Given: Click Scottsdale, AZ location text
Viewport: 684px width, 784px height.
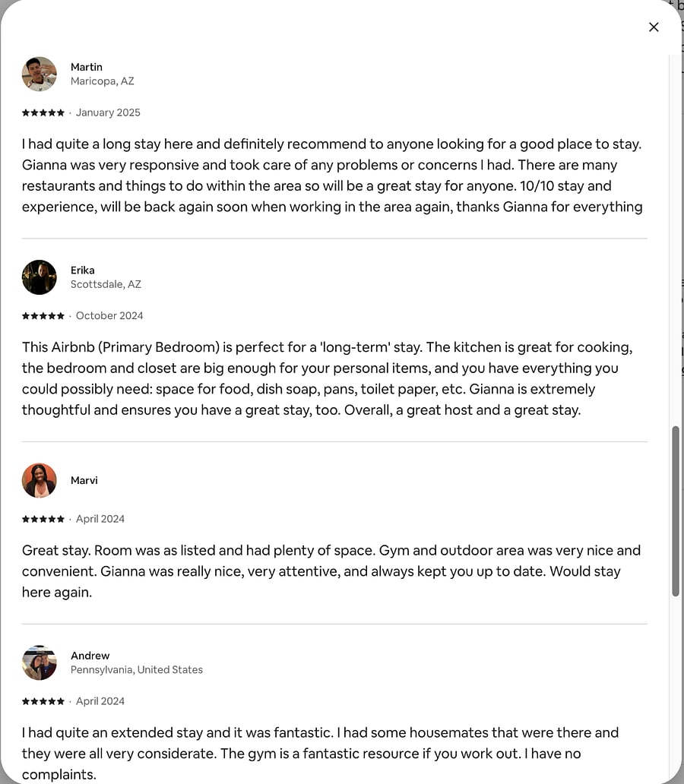Looking at the screenshot, I should click(x=106, y=284).
